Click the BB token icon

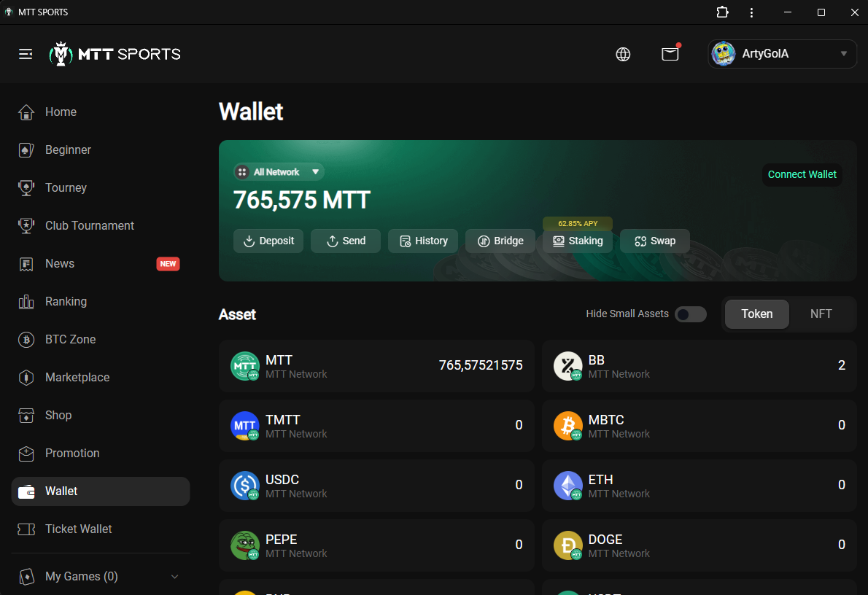568,366
